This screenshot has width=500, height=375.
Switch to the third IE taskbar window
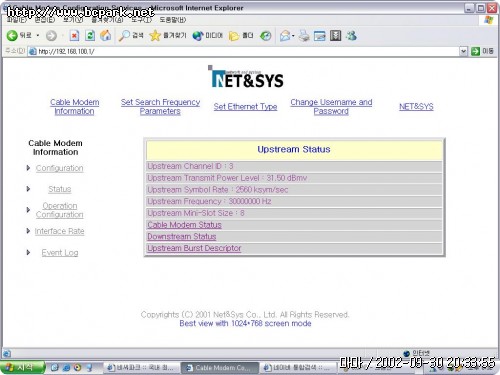[x=299, y=368]
